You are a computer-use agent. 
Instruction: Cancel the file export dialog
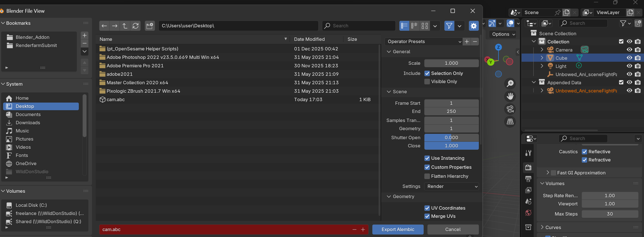pos(453,230)
